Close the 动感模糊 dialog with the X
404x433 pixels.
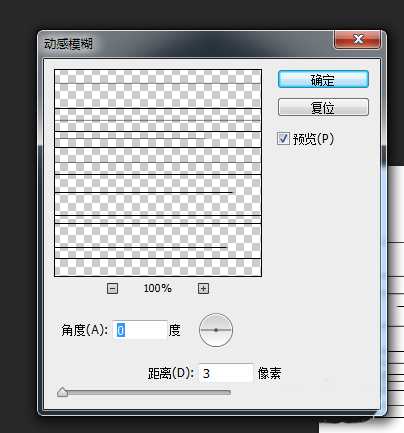click(x=357, y=39)
